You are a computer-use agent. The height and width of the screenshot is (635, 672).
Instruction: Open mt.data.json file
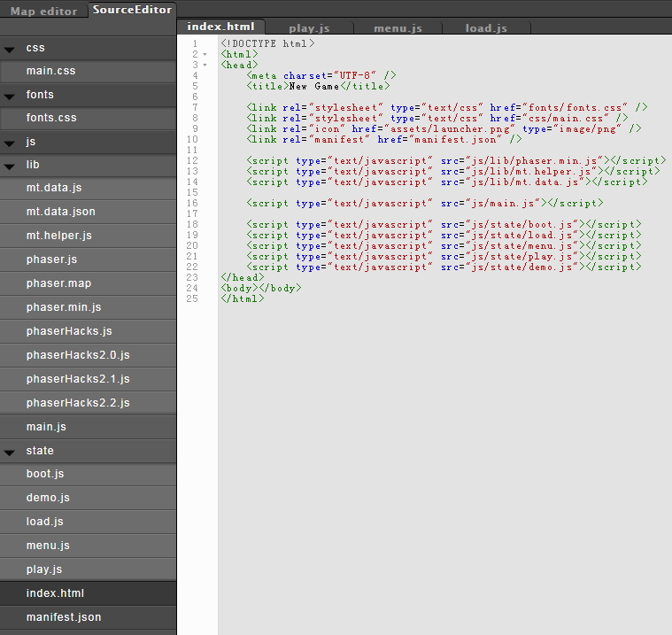(88, 212)
